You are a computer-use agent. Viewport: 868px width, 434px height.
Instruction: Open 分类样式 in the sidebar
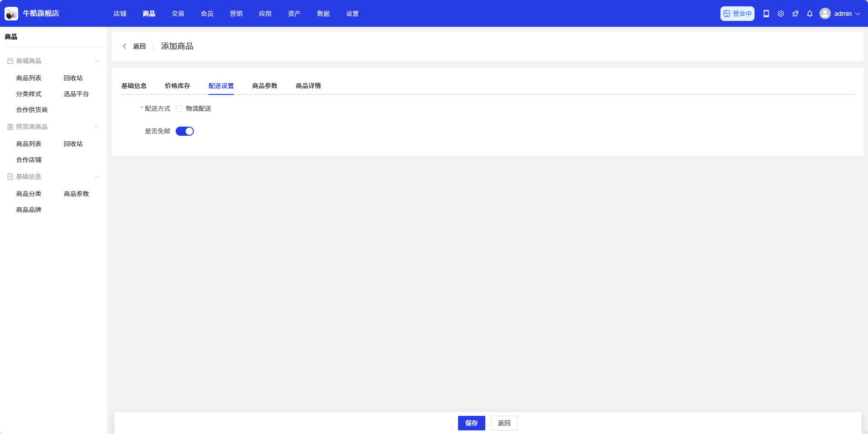29,94
